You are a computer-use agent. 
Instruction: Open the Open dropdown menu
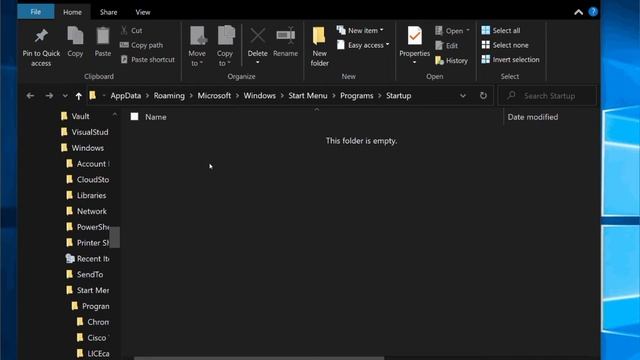click(x=453, y=31)
